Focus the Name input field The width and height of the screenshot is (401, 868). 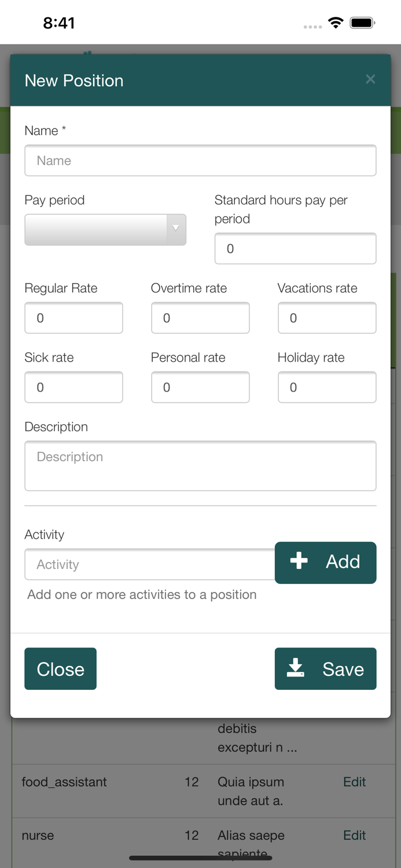200,160
